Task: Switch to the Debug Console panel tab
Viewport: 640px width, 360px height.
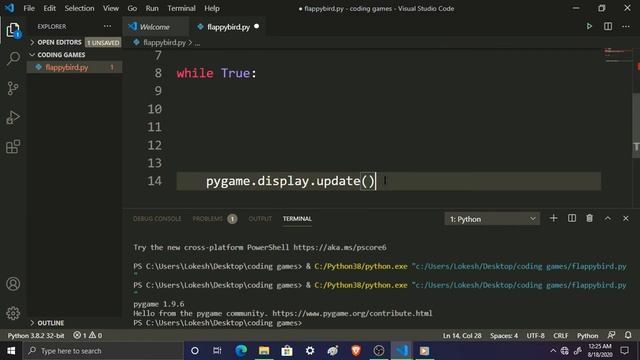Action: pos(157,219)
